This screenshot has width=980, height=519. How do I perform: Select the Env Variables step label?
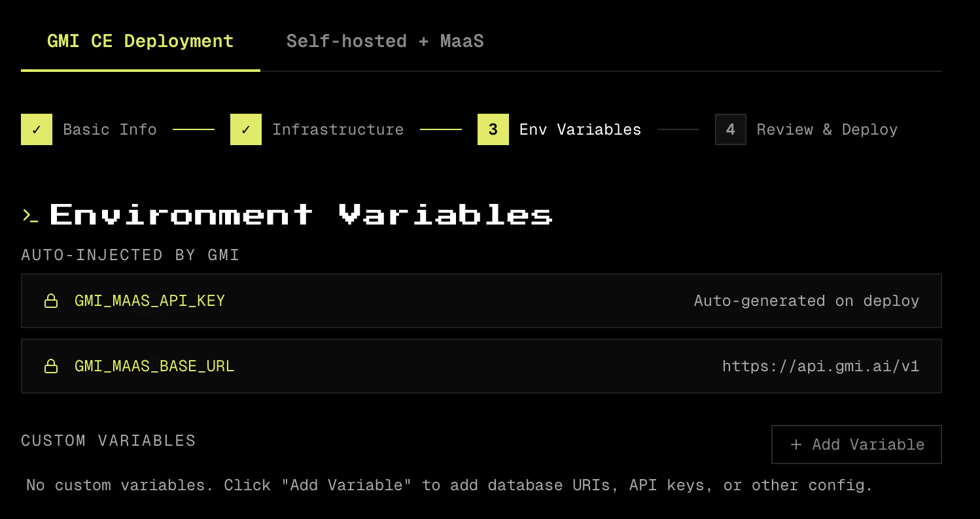580,129
